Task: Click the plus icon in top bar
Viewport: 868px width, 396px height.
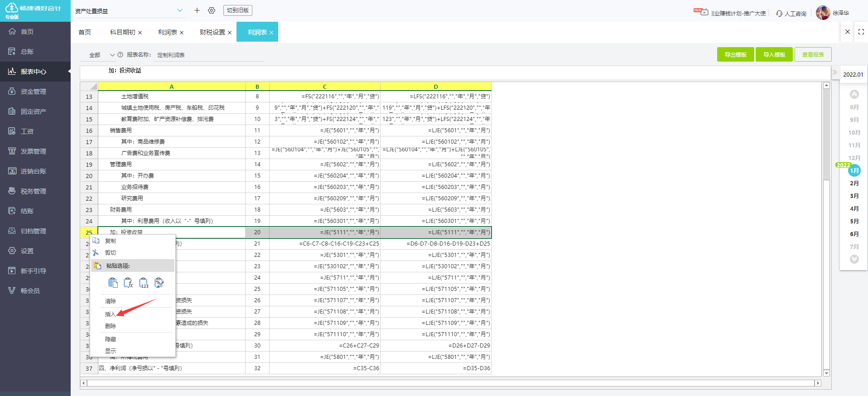Action: point(197,10)
